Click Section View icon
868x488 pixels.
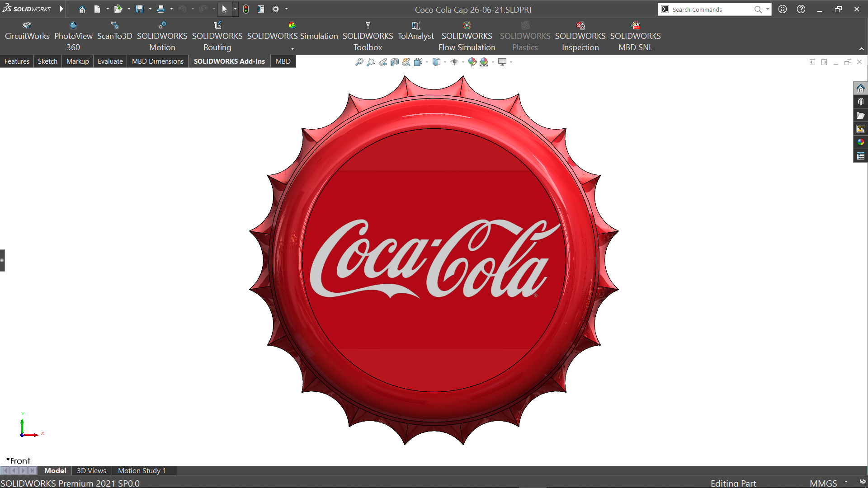click(395, 62)
